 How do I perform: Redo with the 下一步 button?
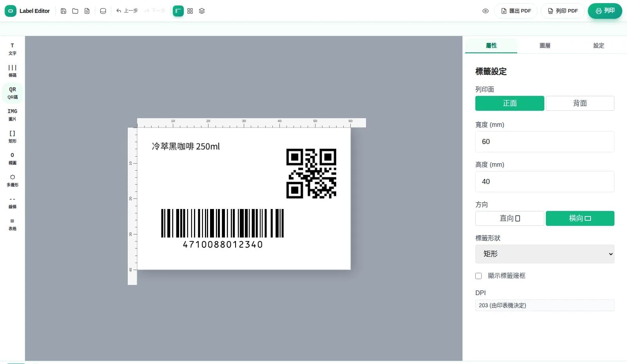tap(155, 11)
